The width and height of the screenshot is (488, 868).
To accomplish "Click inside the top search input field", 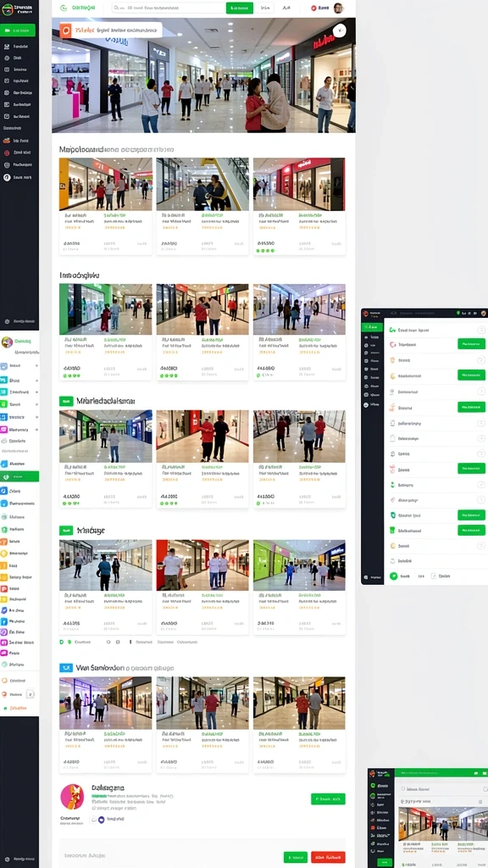I will click(x=169, y=8).
